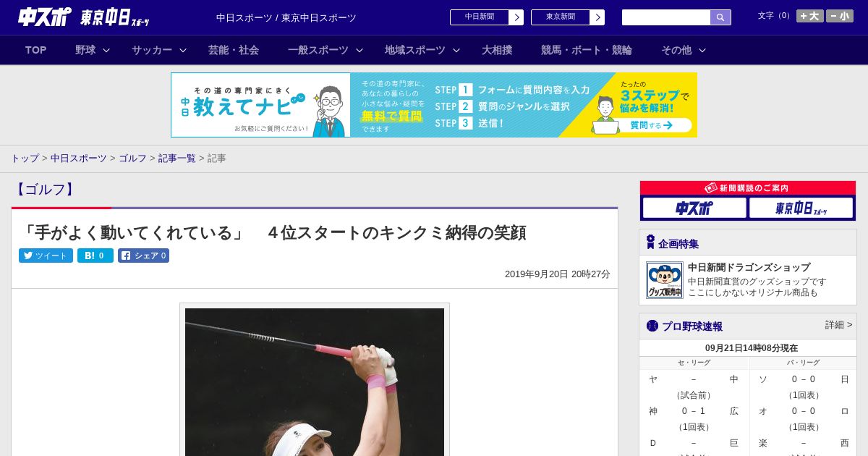Click 東京中日スポーツ subscription button in sidebar
Viewport: 868px width, 456px height.
point(801,208)
